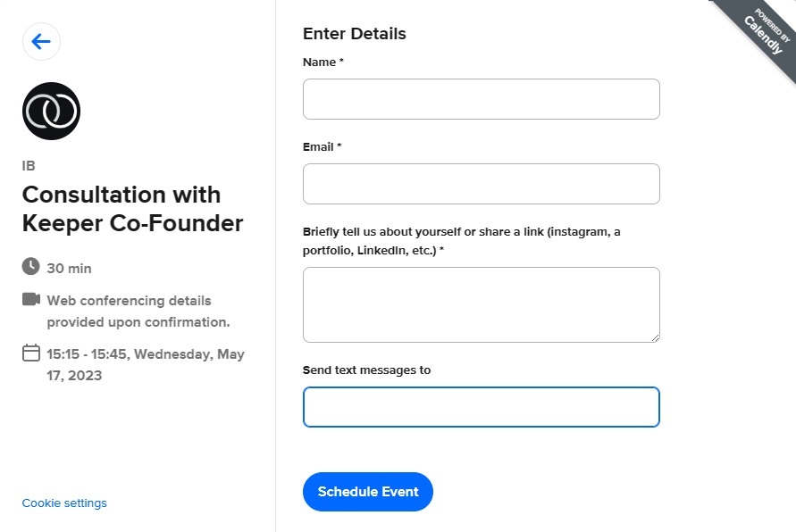The height and width of the screenshot is (532, 796).
Task: Open Cookie settings link
Action: pos(64,503)
